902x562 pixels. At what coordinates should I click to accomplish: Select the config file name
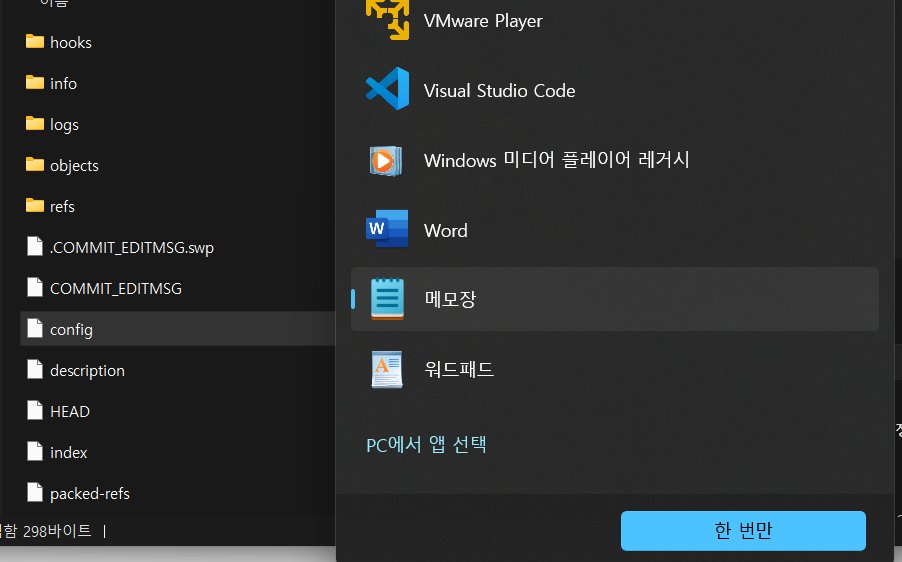pyautogui.click(x=71, y=330)
